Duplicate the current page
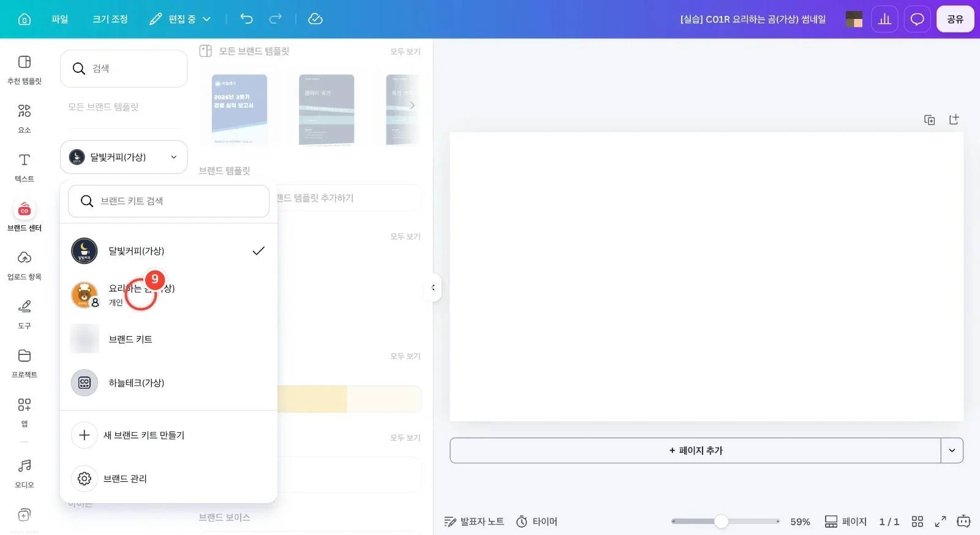The image size is (980, 535). (929, 120)
